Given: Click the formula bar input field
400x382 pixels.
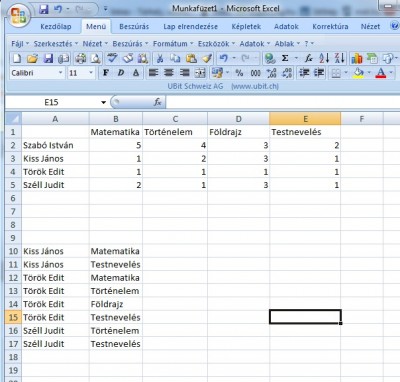Looking at the screenshot, I should (x=283, y=102).
